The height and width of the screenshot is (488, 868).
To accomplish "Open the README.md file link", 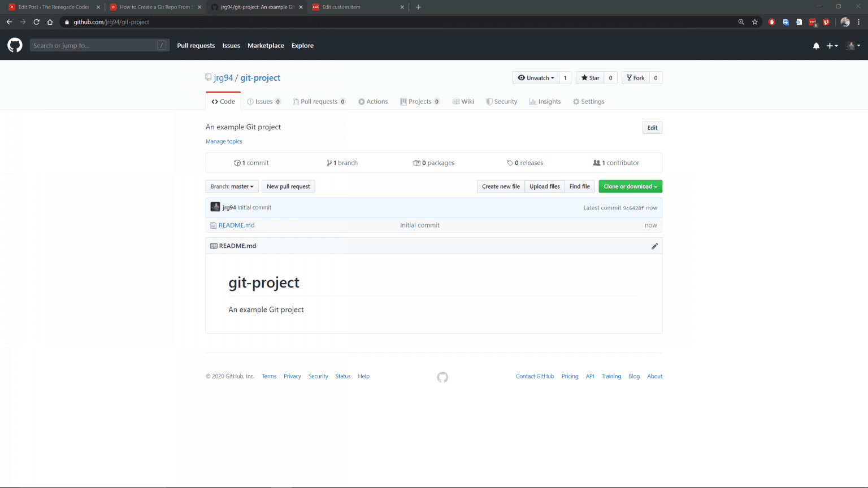I will [236, 225].
